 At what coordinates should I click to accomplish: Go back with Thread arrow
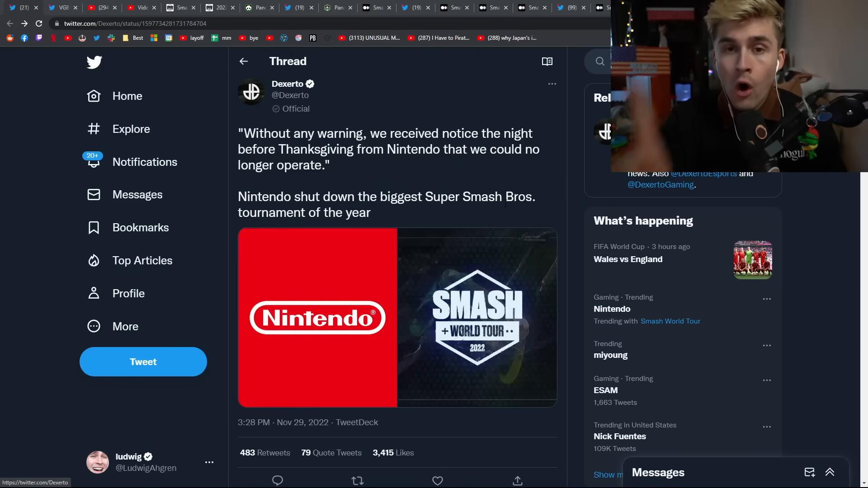(x=244, y=61)
